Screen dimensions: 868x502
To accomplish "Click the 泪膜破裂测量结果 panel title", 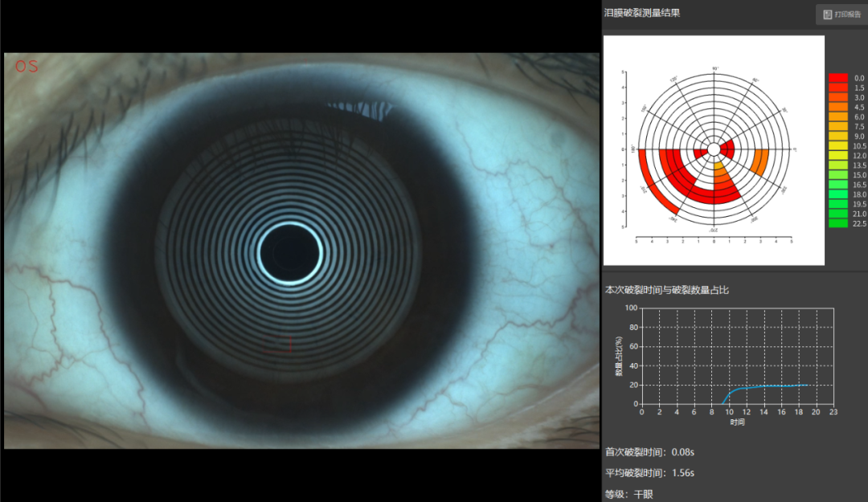I will 642,13.
